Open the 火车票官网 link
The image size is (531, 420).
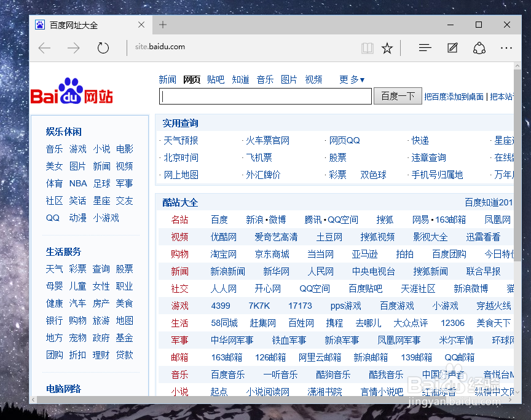[267, 141]
